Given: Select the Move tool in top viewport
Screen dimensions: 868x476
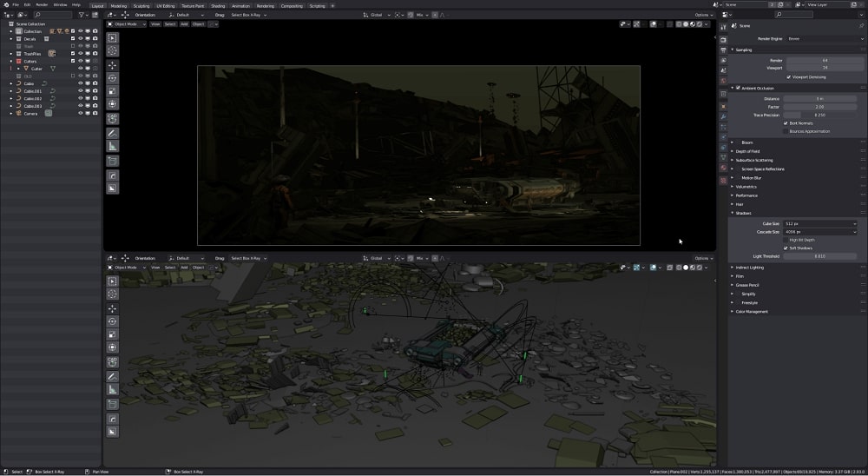Looking at the screenshot, I should 113,65.
